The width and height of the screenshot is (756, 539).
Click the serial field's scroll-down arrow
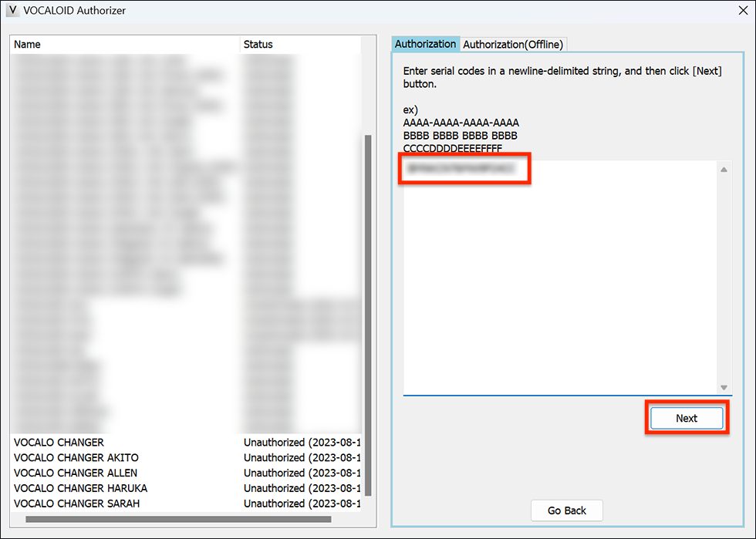pos(723,386)
